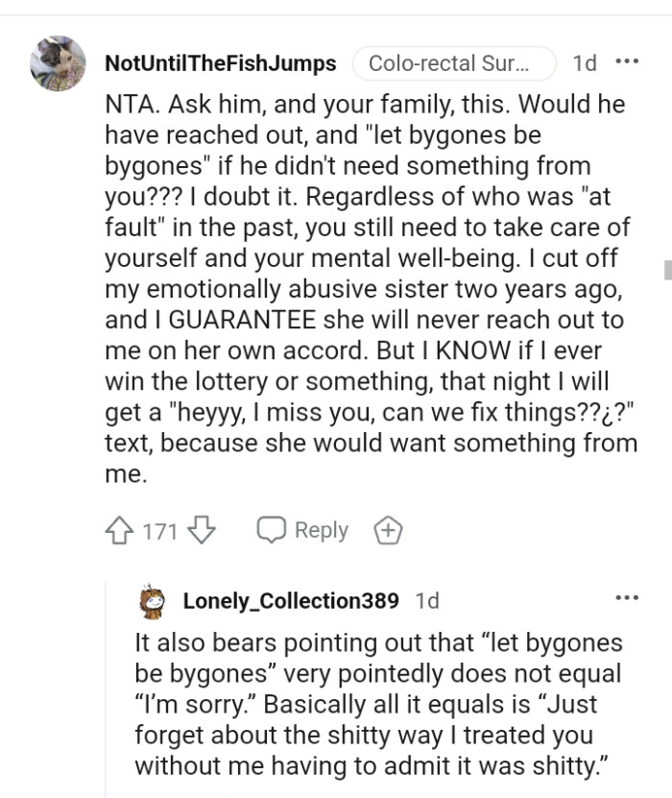Image resolution: width=672 pixels, height=798 pixels.
Task: Toggle the upvote on NotUntilTheFishJumps's comment
Action: tap(119, 529)
